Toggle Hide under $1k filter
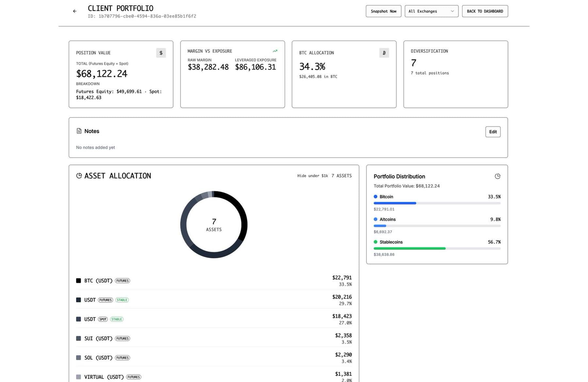Viewport: 588px width, 382px height. pos(312,176)
